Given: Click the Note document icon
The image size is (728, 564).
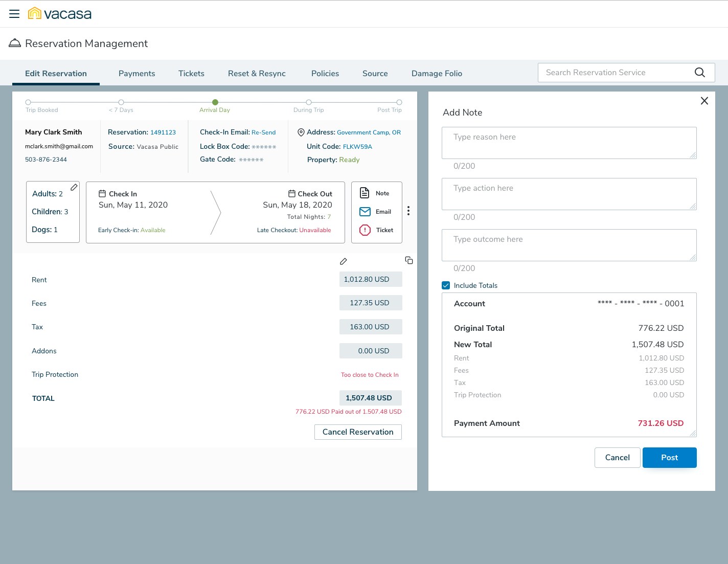Looking at the screenshot, I should click(365, 193).
